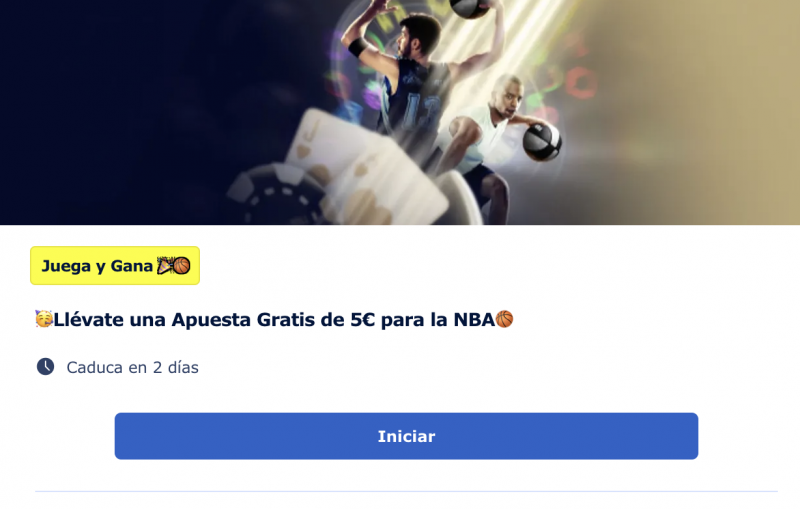Screen dimensions: 800x509
Task: Click the black wristband on the jumping player
Action: tap(358, 48)
